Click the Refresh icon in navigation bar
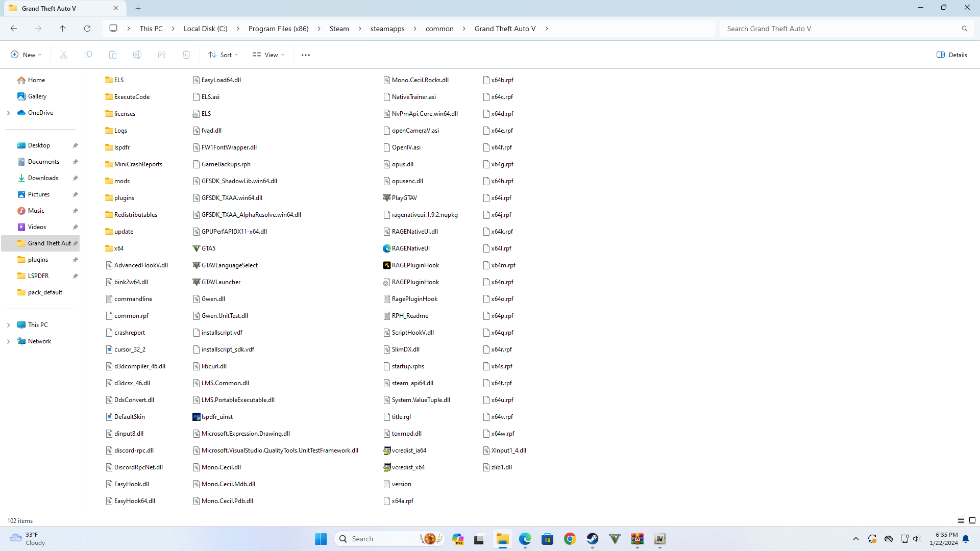The height and width of the screenshot is (551, 980). (87, 29)
